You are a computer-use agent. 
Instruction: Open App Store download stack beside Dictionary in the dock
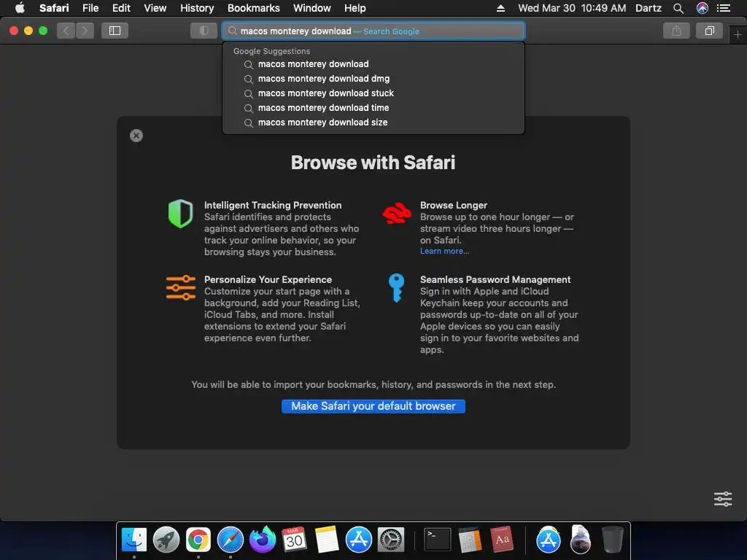coord(549,540)
